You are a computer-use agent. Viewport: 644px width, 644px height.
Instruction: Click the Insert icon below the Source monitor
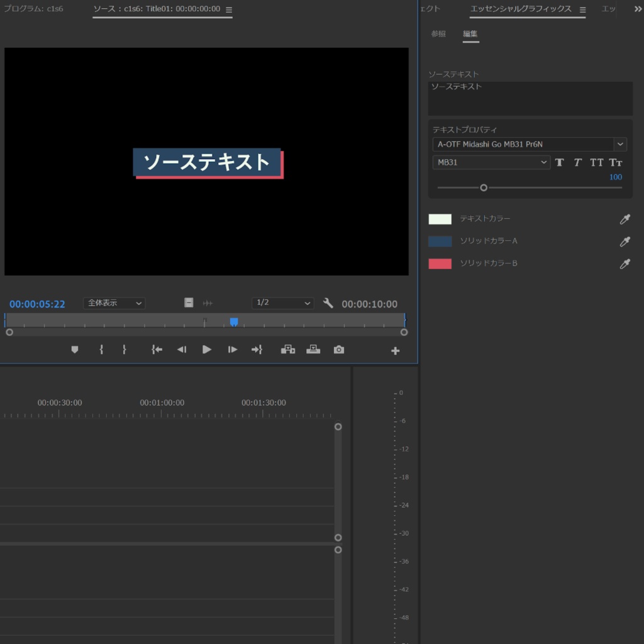(288, 350)
